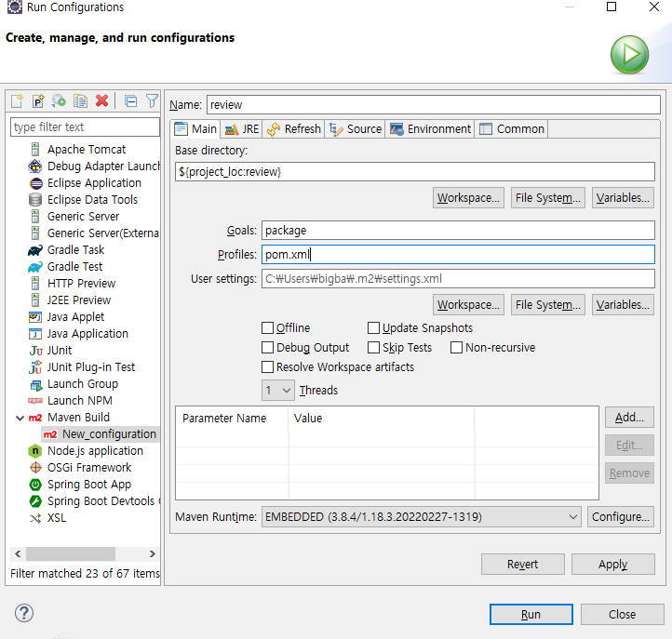Screen dimensions: 672x639
Task: Click the Duplicate configuration icon
Action: 80,101
